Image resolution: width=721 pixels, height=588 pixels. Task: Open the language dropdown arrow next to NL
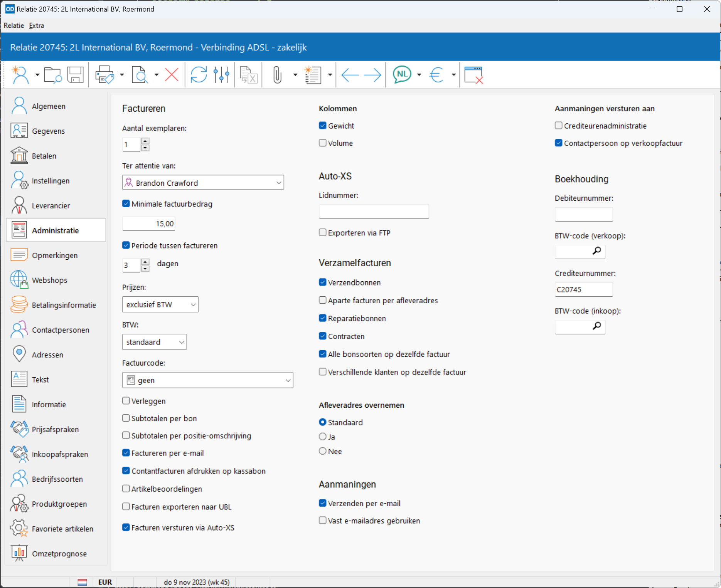click(419, 75)
